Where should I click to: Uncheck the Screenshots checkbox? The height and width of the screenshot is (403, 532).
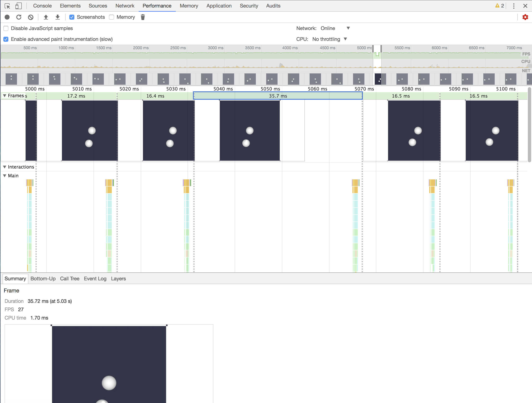click(72, 17)
